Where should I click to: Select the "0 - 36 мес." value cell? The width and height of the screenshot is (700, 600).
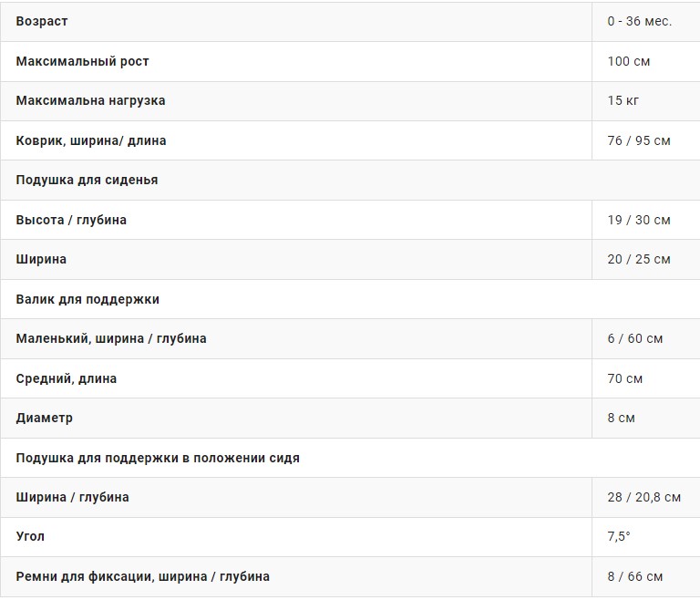coord(639,21)
